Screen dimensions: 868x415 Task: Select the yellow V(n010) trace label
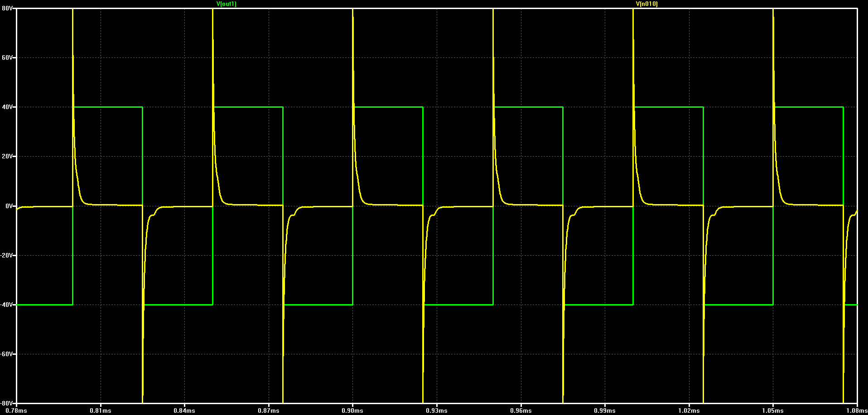coord(647,4)
